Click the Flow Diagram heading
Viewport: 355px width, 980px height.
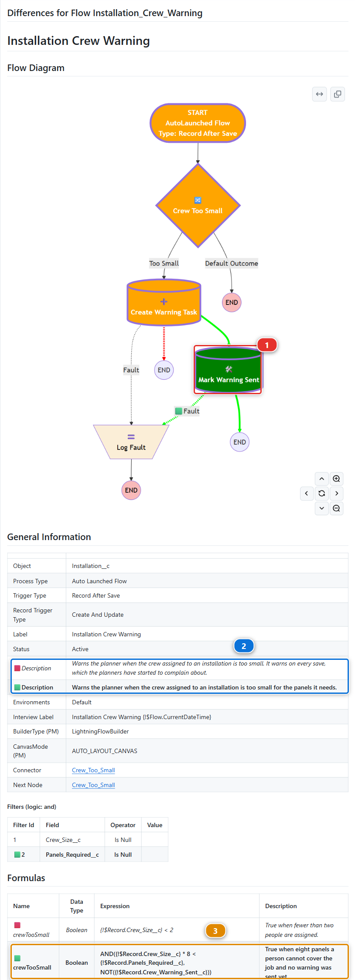click(x=36, y=68)
